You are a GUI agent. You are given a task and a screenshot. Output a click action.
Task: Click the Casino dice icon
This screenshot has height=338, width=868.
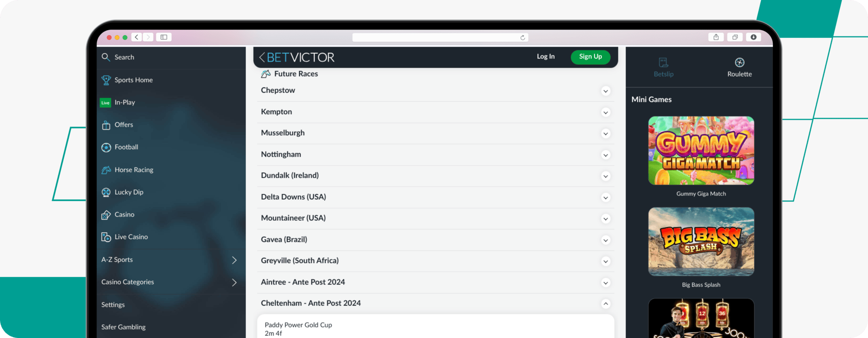[x=106, y=215]
